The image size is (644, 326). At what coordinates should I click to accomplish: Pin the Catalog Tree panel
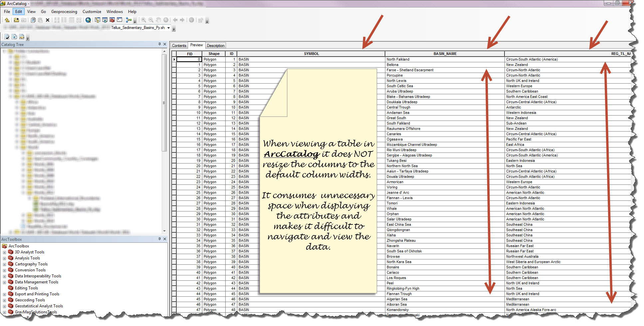click(x=160, y=44)
